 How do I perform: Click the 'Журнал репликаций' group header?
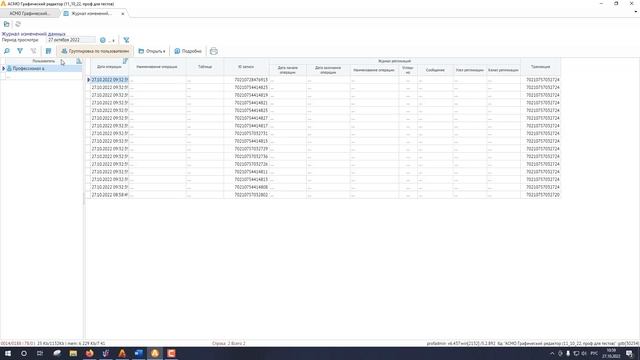point(395,61)
